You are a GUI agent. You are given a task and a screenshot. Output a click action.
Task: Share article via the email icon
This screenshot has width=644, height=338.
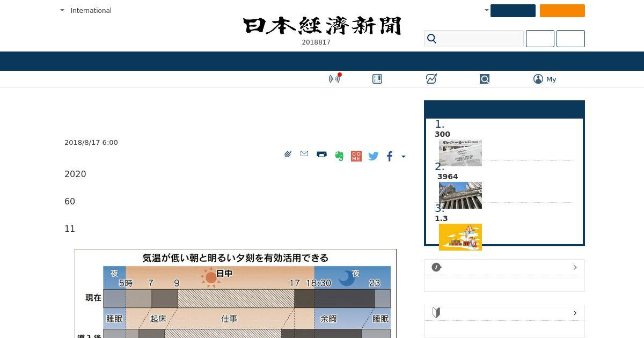point(304,153)
